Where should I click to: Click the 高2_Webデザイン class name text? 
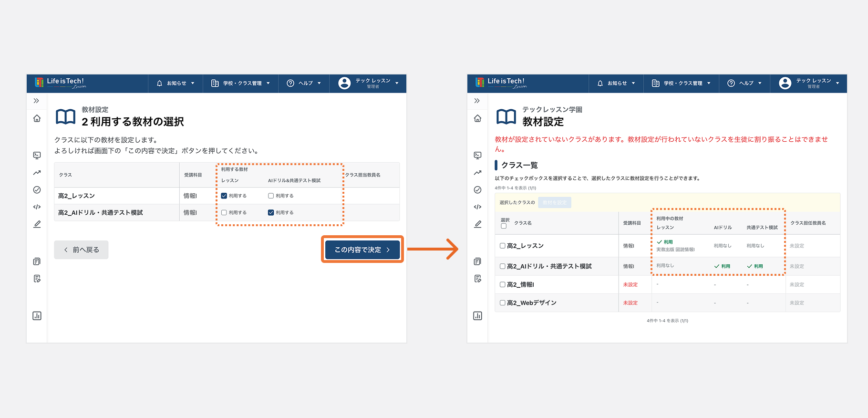(532, 303)
